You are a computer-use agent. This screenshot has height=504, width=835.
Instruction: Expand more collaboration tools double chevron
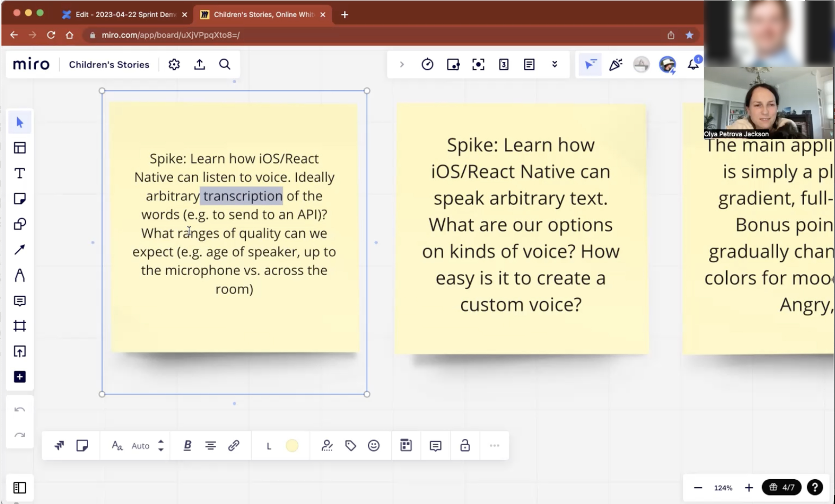pyautogui.click(x=554, y=64)
